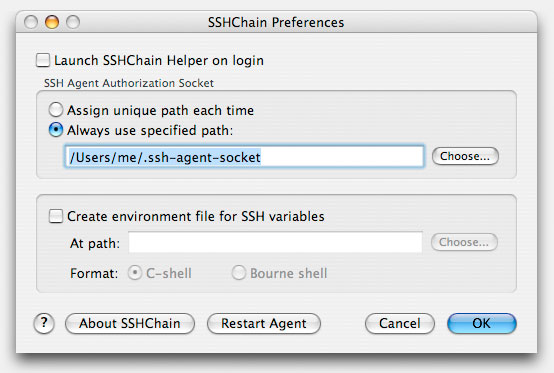Open help with the question mark button
The image size is (554, 373).
44,323
